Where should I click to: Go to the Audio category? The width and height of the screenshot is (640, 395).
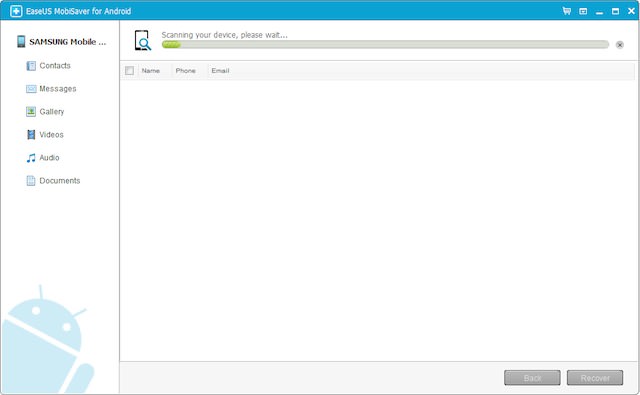point(49,158)
